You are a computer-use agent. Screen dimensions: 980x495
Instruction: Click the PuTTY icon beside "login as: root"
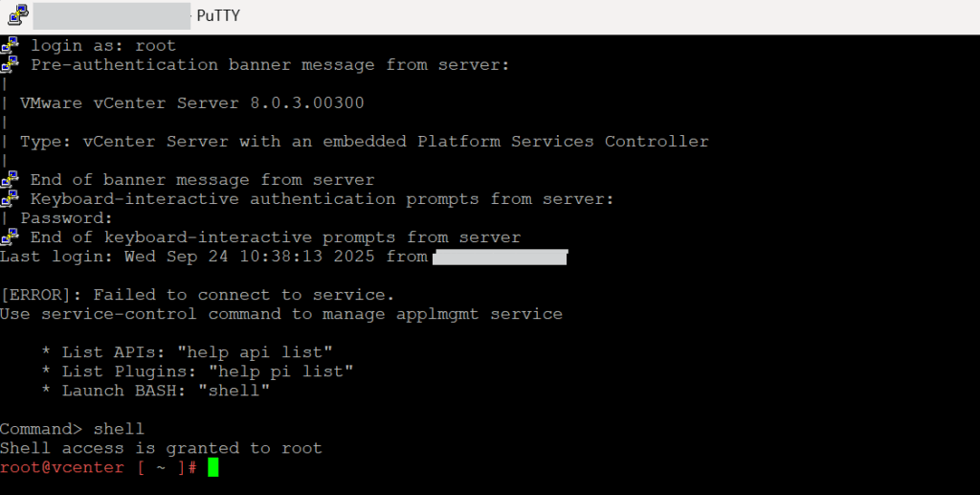tap(10, 45)
